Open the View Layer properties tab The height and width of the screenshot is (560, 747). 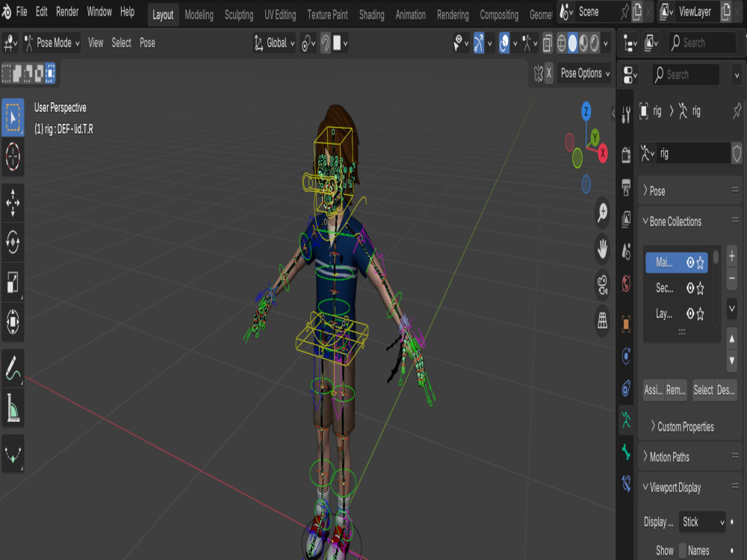click(x=627, y=219)
